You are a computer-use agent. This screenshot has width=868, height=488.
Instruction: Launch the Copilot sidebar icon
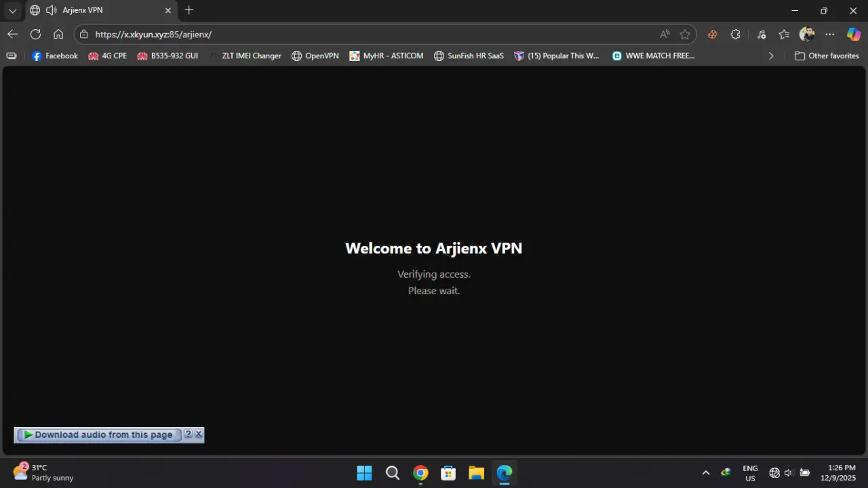(854, 34)
